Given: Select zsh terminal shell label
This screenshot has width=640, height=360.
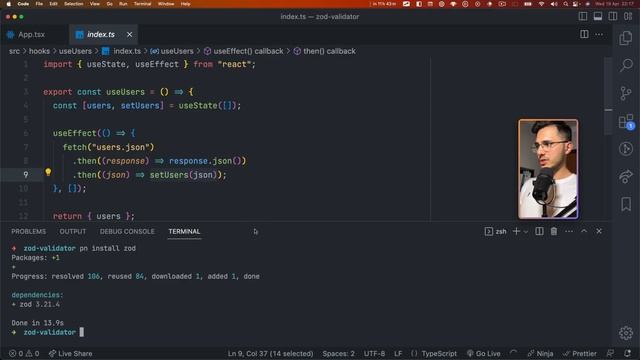Looking at the screenshot, I should pos(496,231).
